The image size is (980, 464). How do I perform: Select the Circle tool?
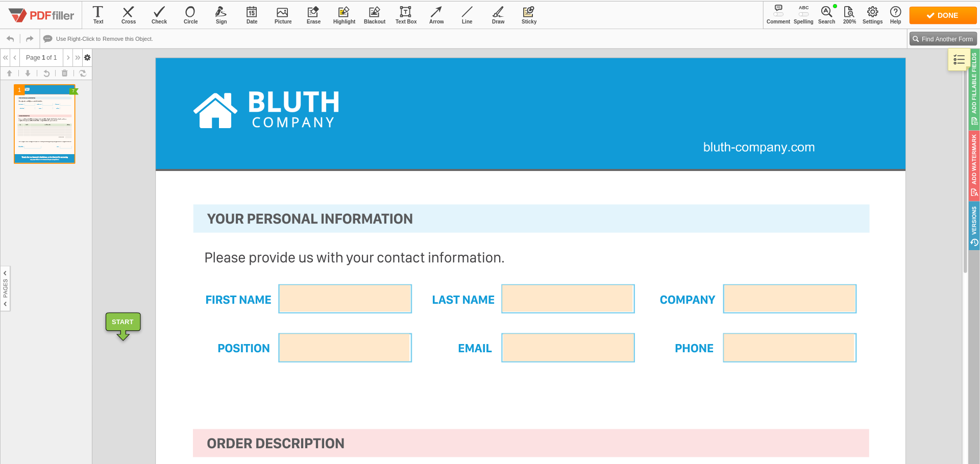pos(190,15)
